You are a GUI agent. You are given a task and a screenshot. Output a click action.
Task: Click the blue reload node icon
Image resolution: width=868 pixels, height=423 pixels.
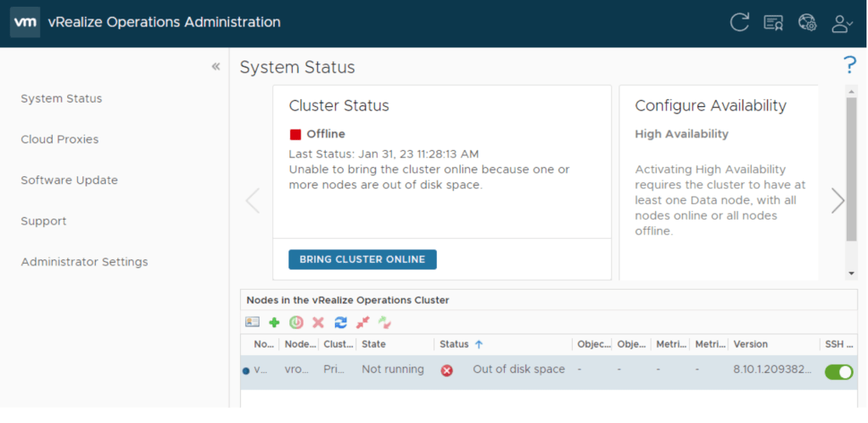coord(341,322)
